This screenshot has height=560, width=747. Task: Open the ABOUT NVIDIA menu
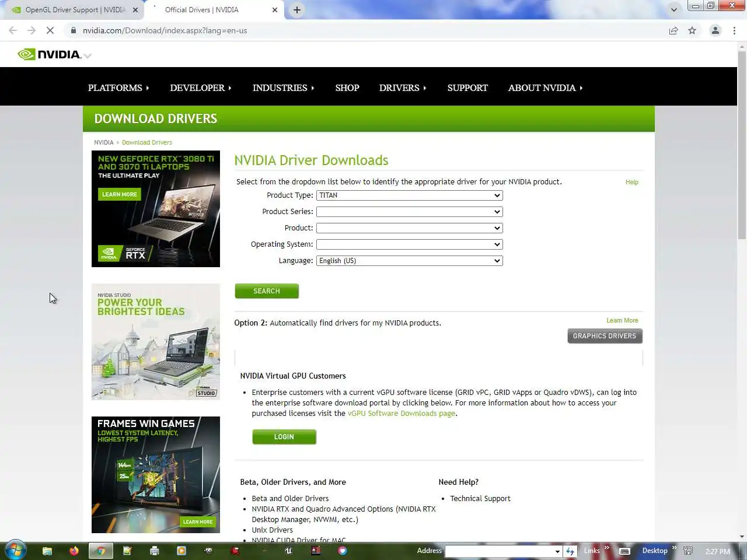[x=545, y=87]
